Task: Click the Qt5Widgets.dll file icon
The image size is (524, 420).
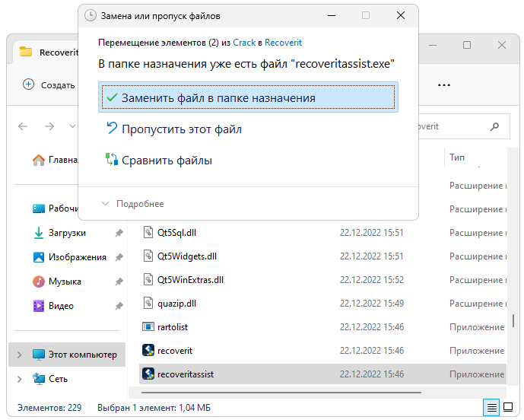Action: (148, 256)
